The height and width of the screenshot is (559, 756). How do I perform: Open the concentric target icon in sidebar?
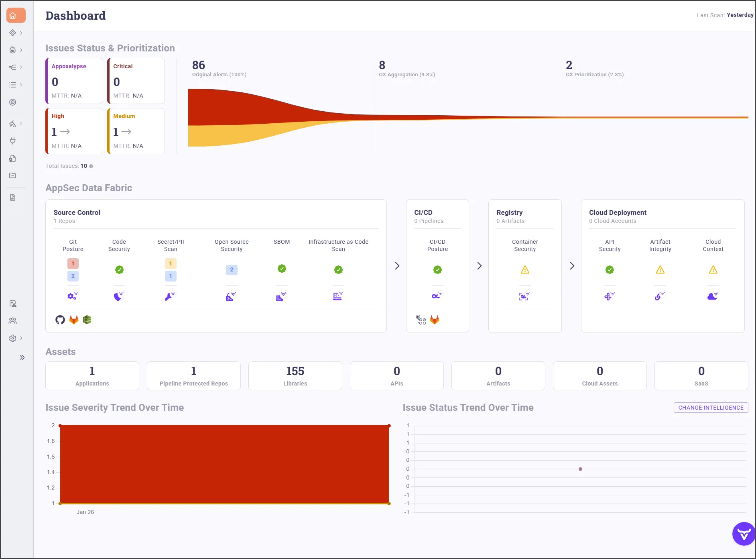13,102
